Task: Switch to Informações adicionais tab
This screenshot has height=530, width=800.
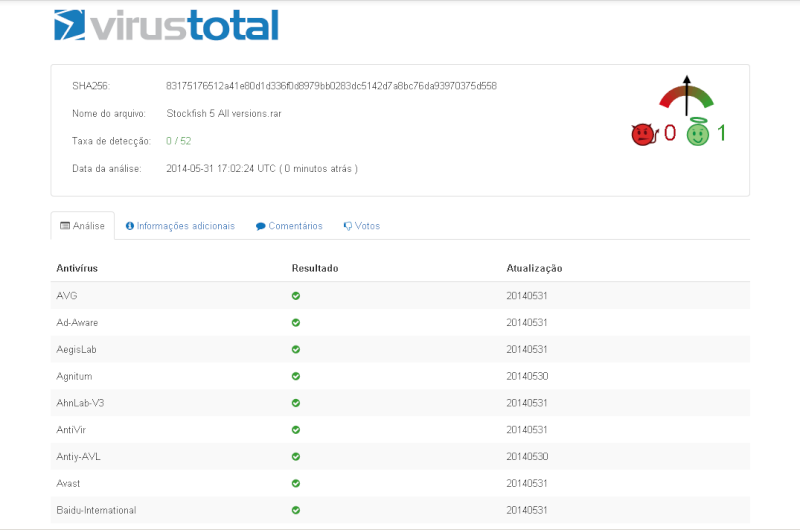Action: (180, 225)
